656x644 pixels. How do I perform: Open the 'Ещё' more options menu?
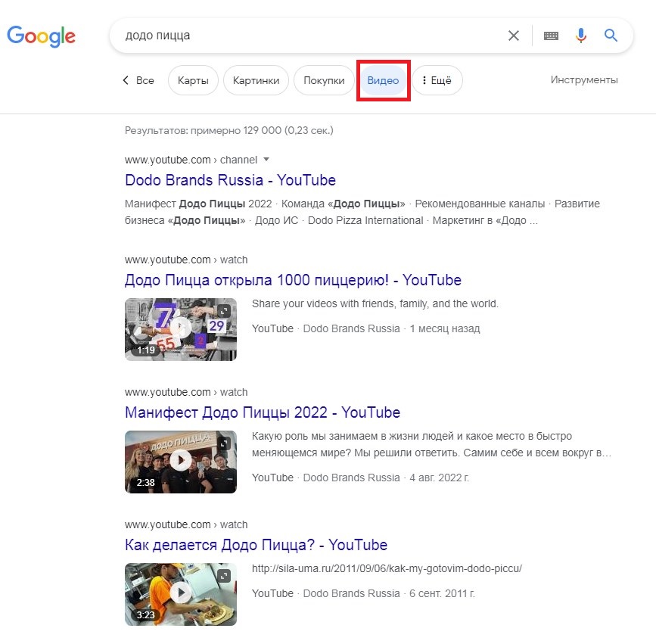(x=437, y=80)
